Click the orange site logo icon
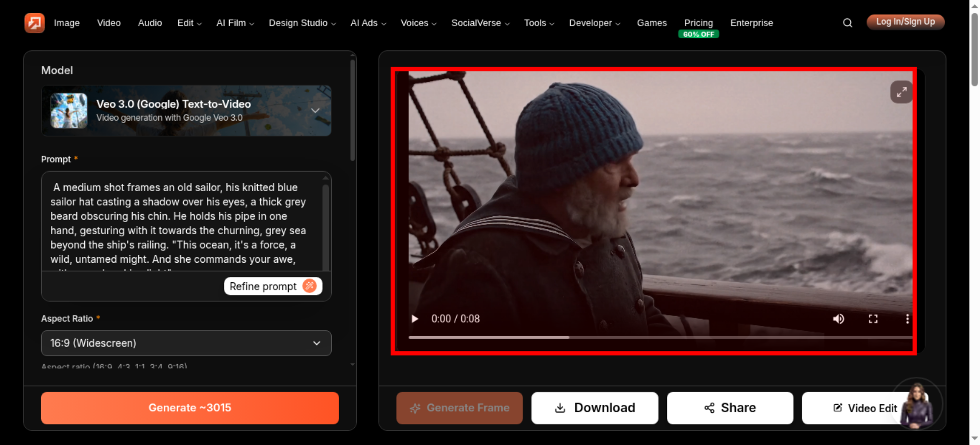The height and width of the screenshot is (445, 980). click(34, 23)
